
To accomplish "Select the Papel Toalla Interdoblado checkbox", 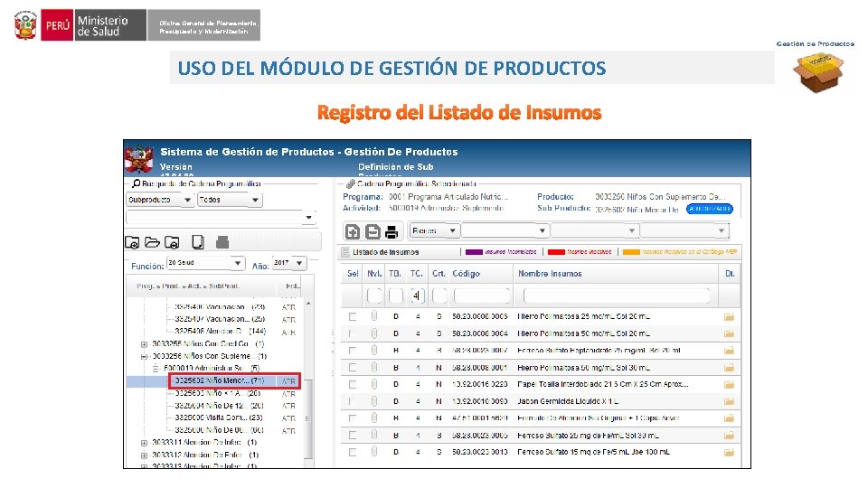I will click(x=352, y=385).
